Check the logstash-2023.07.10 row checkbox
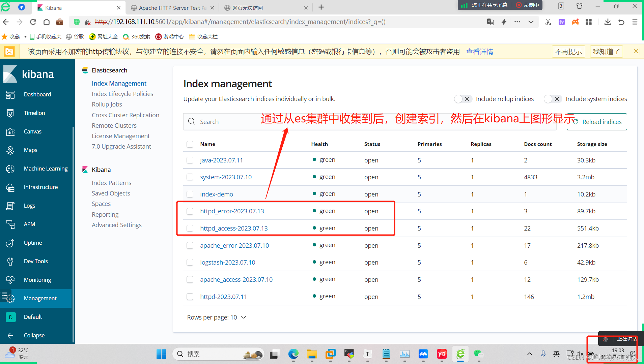 (x=190, y=262)
